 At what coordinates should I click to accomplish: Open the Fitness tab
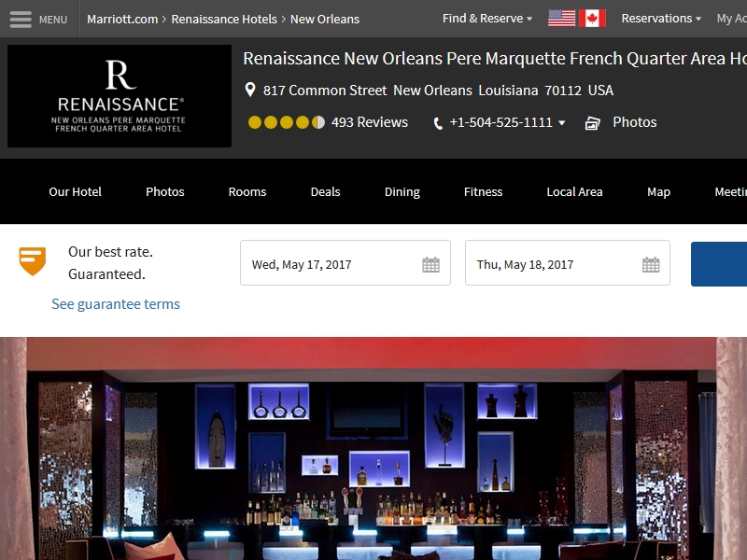(483, 191)
